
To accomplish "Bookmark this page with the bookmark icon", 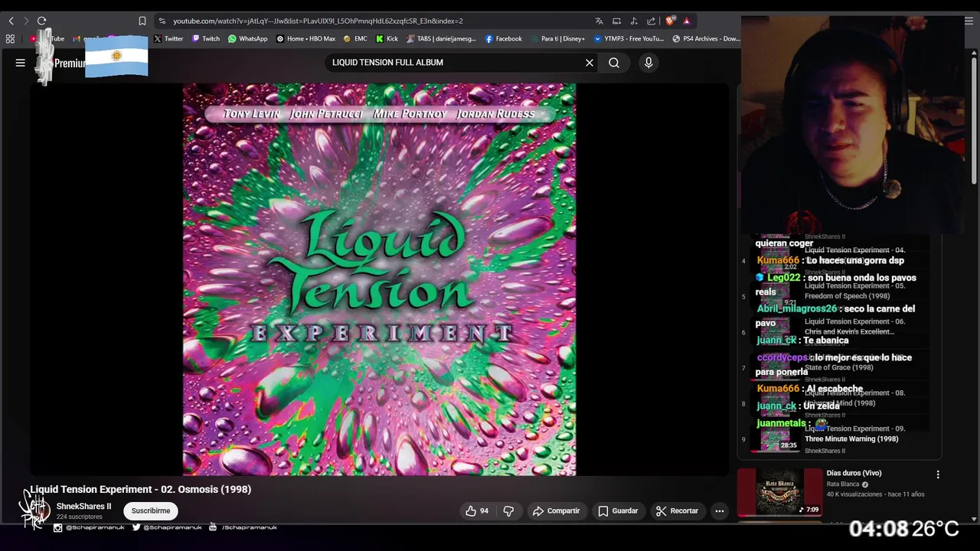I will coord(142,21).
